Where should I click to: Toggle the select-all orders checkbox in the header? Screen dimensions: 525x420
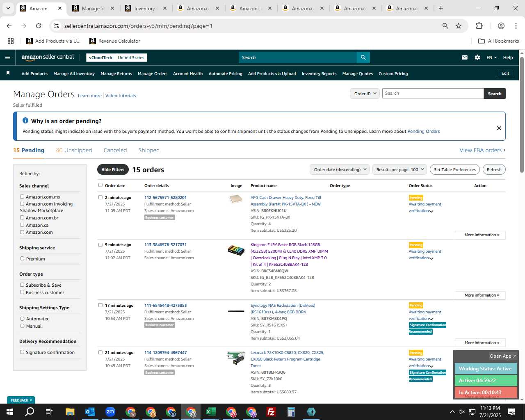pos(100,185)
